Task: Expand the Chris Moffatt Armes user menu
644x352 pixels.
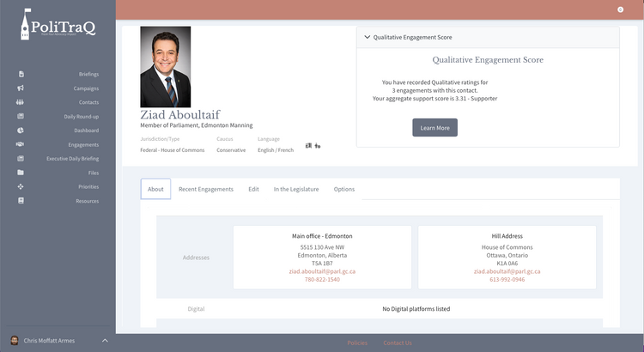Action: click(x=105, y=341)
